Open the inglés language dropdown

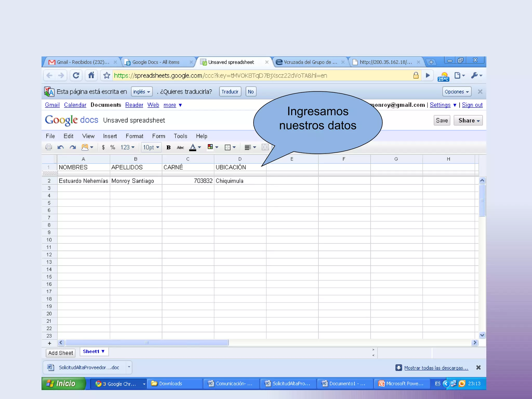click(x=142, y=92)
